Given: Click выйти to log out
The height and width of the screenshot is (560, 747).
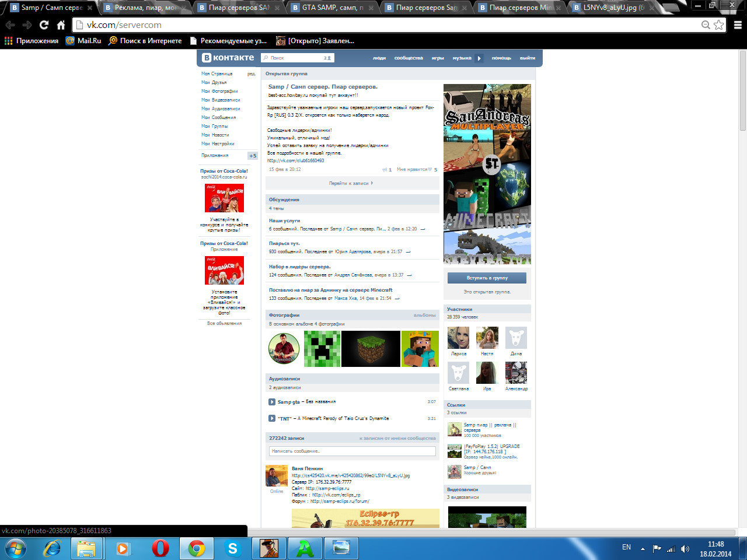Looking at the screenshot, I should pyautogui.click(x=528, y=58).
